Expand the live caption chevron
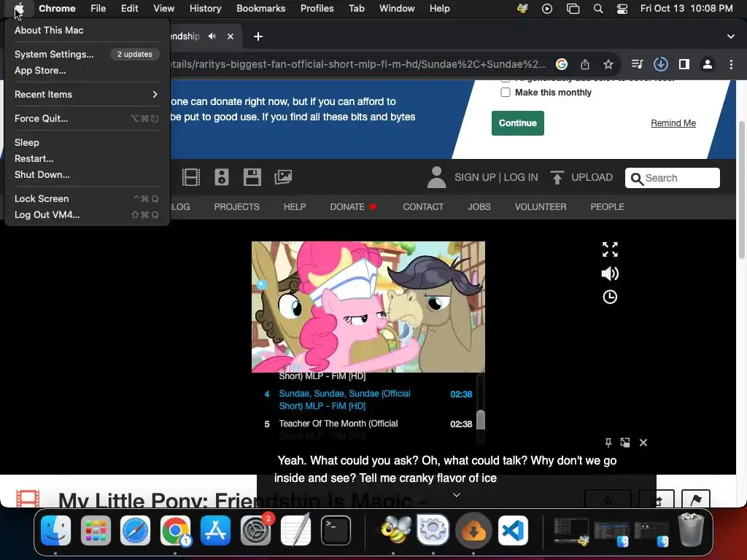 pos(457,495)
